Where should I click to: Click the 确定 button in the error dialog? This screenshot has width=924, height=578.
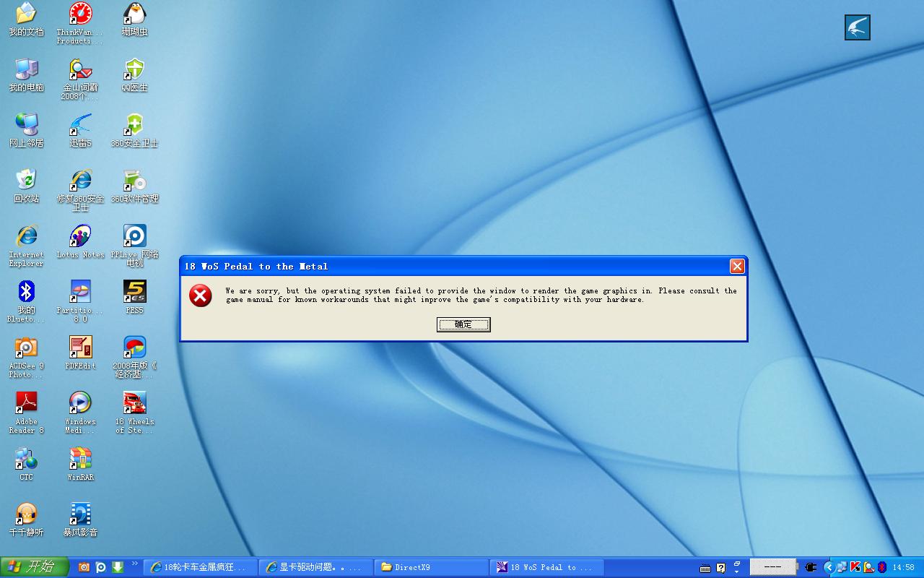[463, 325]
